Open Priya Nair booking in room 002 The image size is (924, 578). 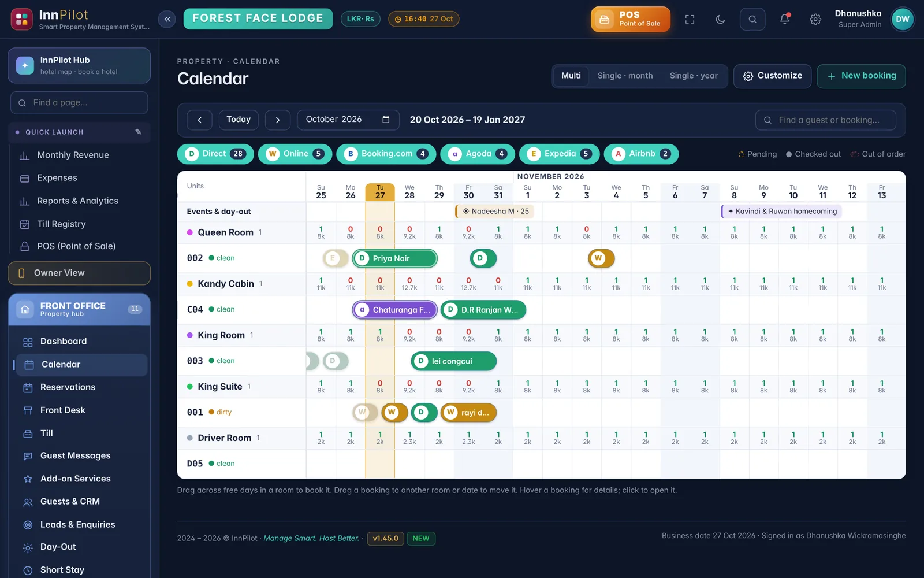(x=395, y=258)
